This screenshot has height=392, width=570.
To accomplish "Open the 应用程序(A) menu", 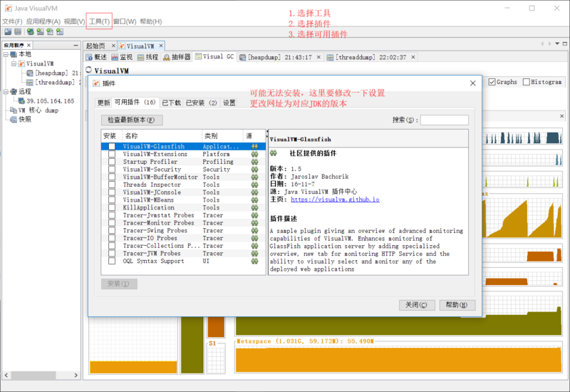I will (43, 21).
